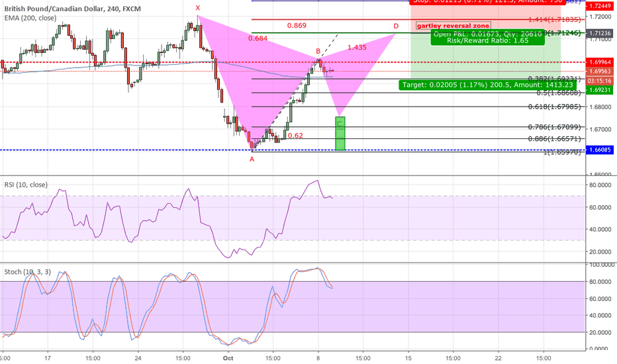
Task: Click the D point label of the pattern
Action: tap(396, 26)
